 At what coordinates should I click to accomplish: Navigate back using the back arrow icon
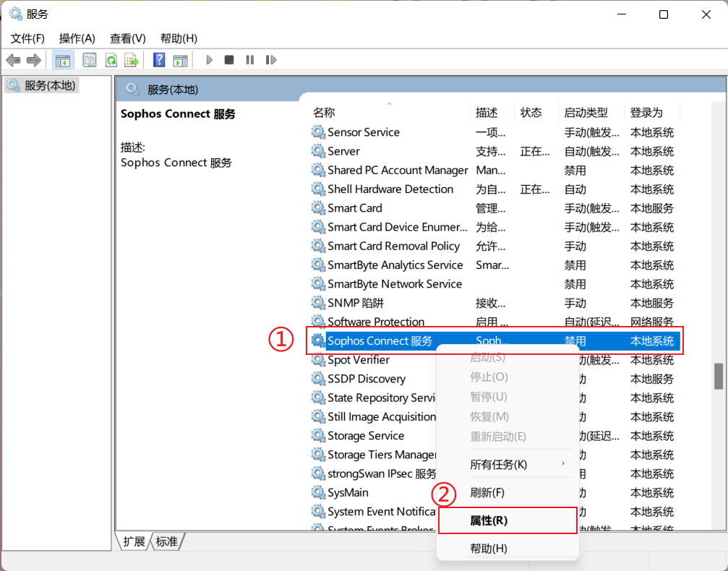pyautogui.click(x=12, y=59)
